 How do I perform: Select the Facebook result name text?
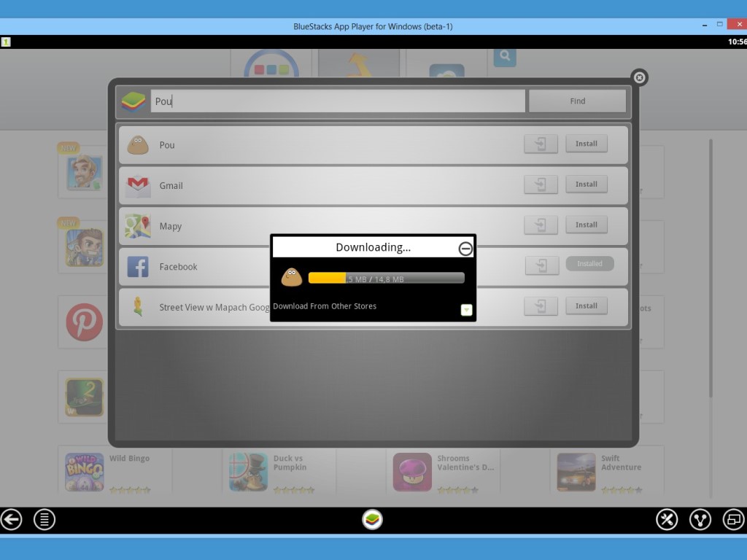[178, 267]
